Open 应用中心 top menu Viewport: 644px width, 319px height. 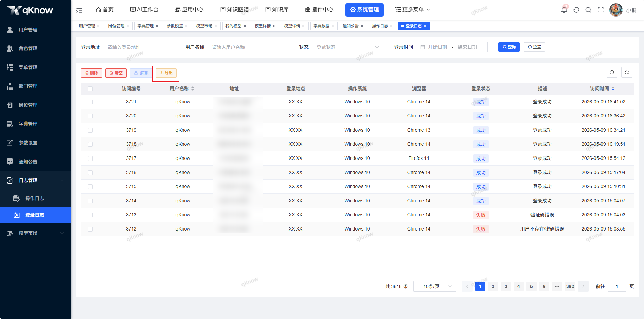189,10
